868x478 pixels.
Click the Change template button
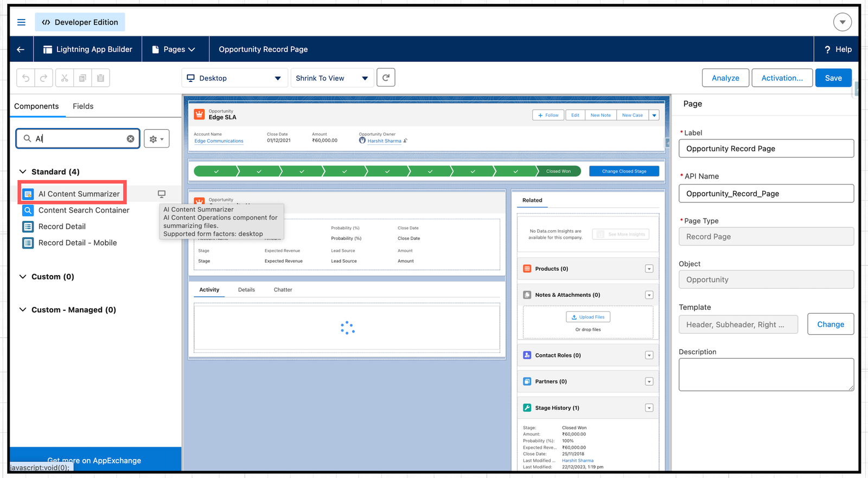coord(830,324)
